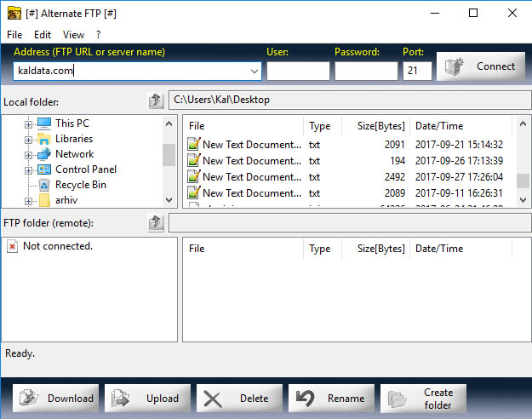This screenshot has width=532, height=419.
Task: Click the arhiv folder icon
Action: (x=45, y=200)
